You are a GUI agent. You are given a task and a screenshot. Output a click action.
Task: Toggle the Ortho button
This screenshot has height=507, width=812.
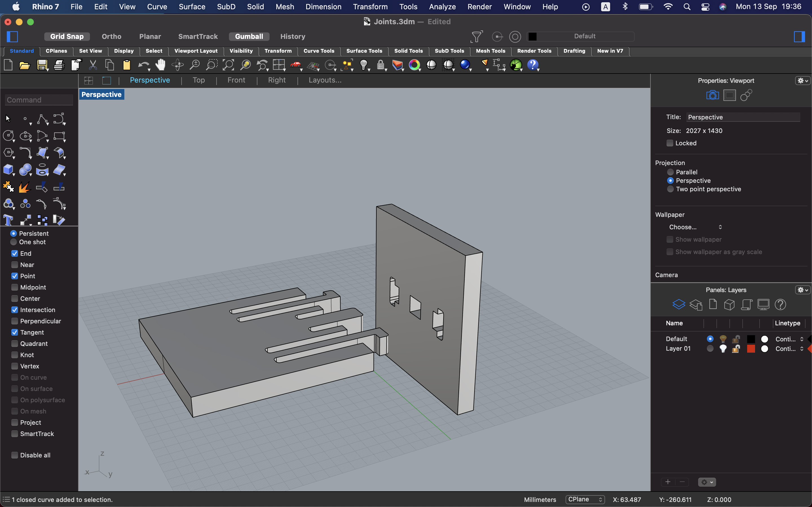(111, 36)
